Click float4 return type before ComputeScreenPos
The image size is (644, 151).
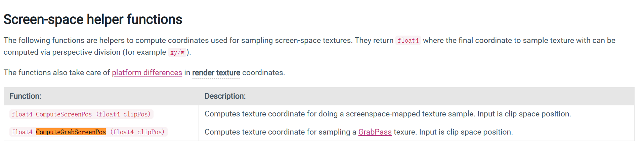coord(22,114)
